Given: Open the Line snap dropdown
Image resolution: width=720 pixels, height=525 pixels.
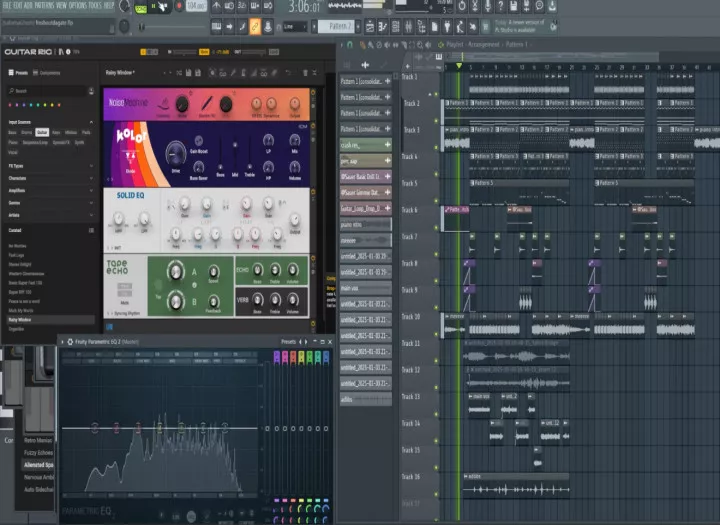Looking at the screenshot, I should pos(294,27).
